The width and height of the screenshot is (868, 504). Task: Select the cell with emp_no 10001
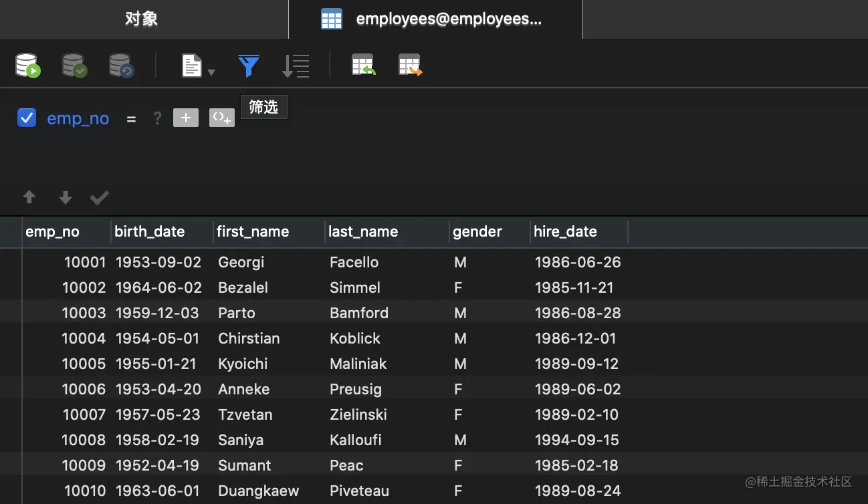coord(85,262)
